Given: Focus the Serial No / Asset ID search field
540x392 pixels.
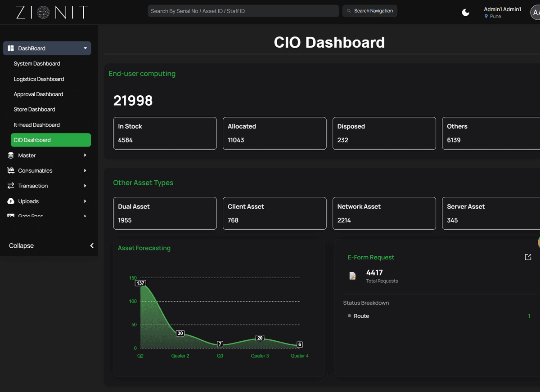Looking at the screenshot, I should (243, 11).
